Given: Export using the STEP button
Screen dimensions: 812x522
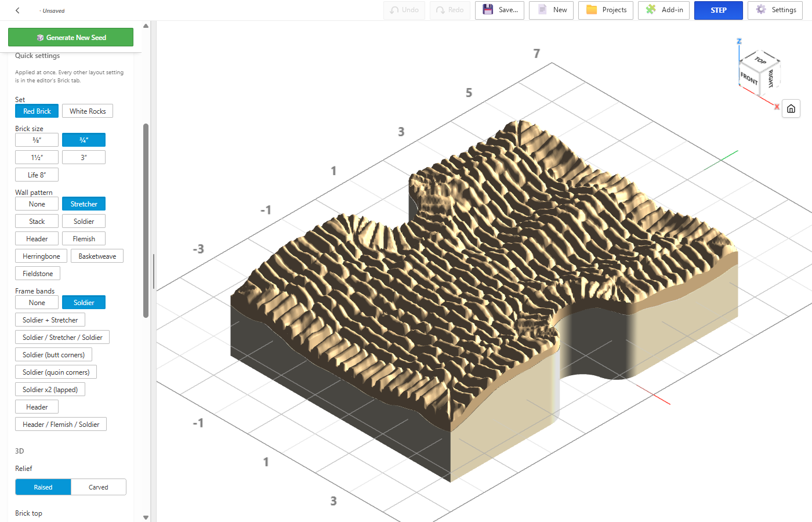Looking at the screenshot, I should [719, 10].
